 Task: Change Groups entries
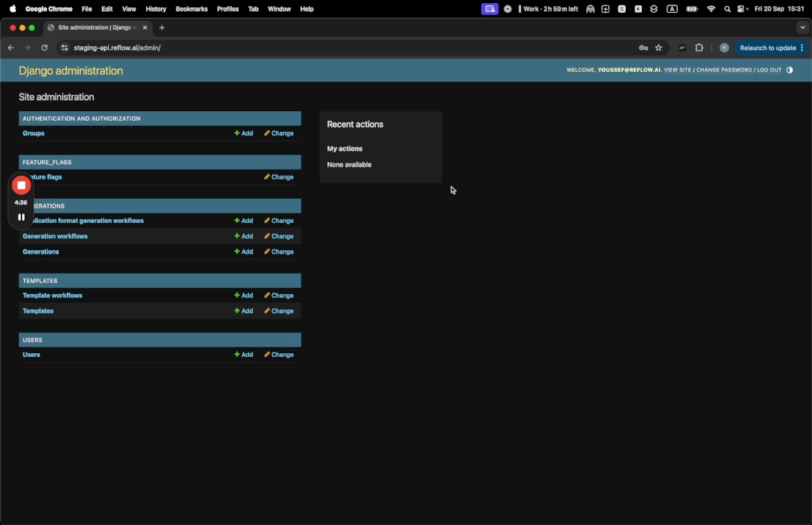pos(278,133)
